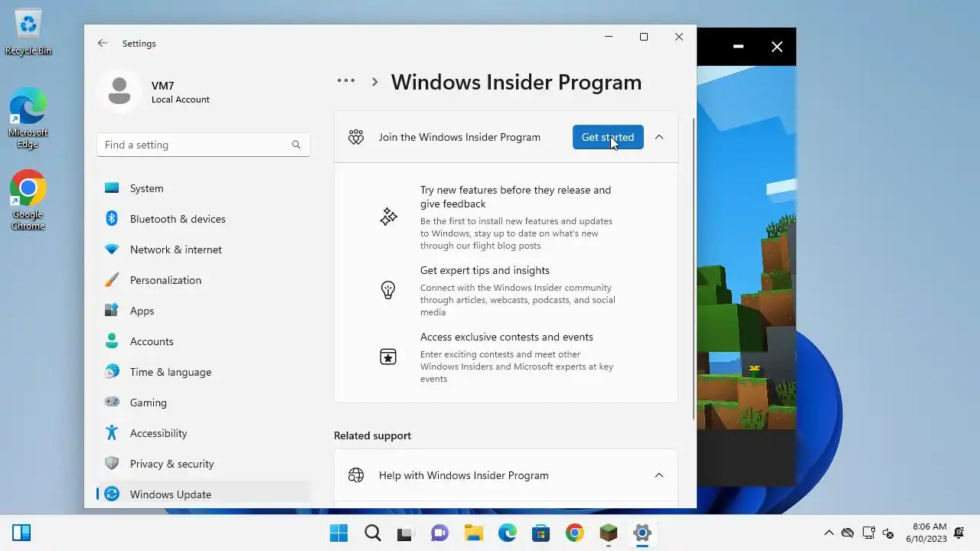This screenshot has width=980, height=551.
Task: Open Microsoft Edge from taskbar
Action: point(507,533)
